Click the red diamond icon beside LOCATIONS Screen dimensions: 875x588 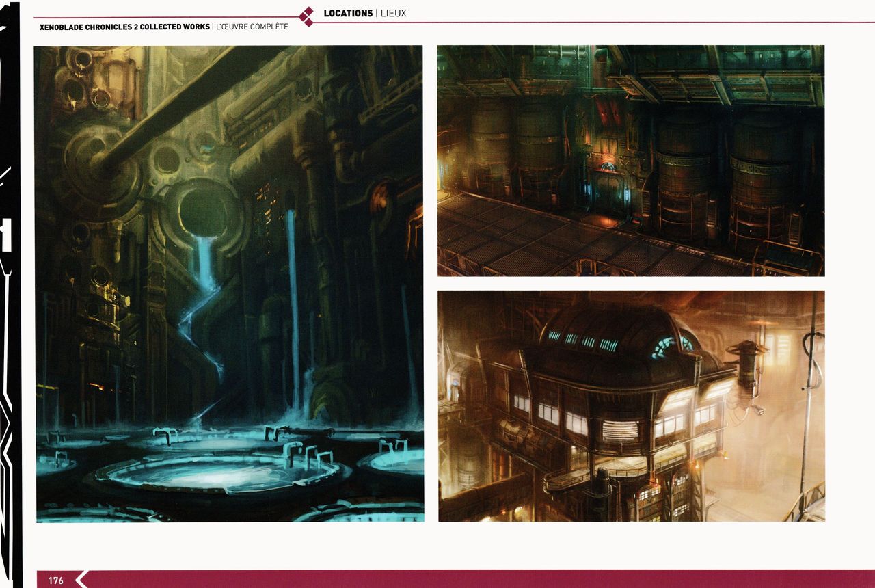[308, 16]
